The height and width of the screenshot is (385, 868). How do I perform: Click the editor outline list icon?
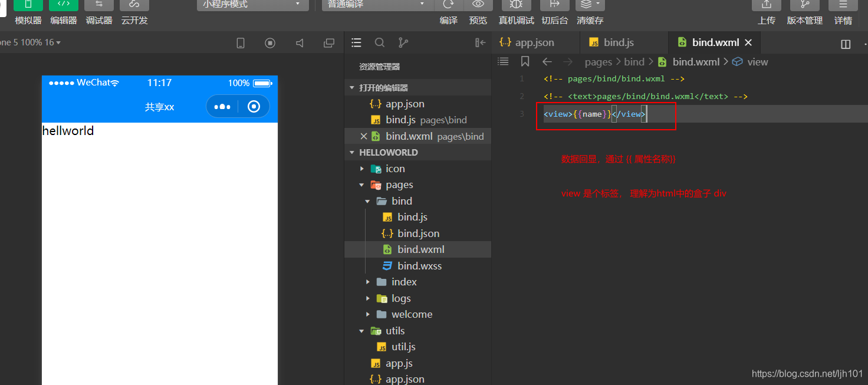[x=503, y=61]
